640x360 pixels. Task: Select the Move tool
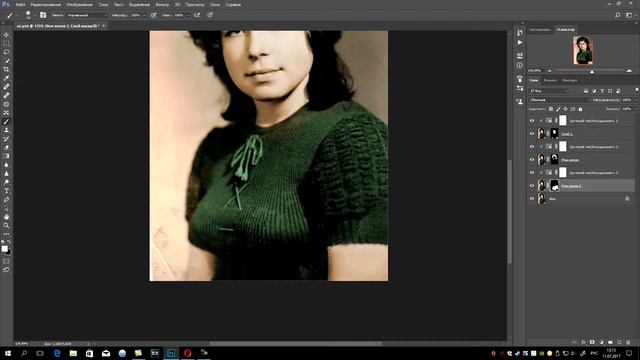point(6,35)
